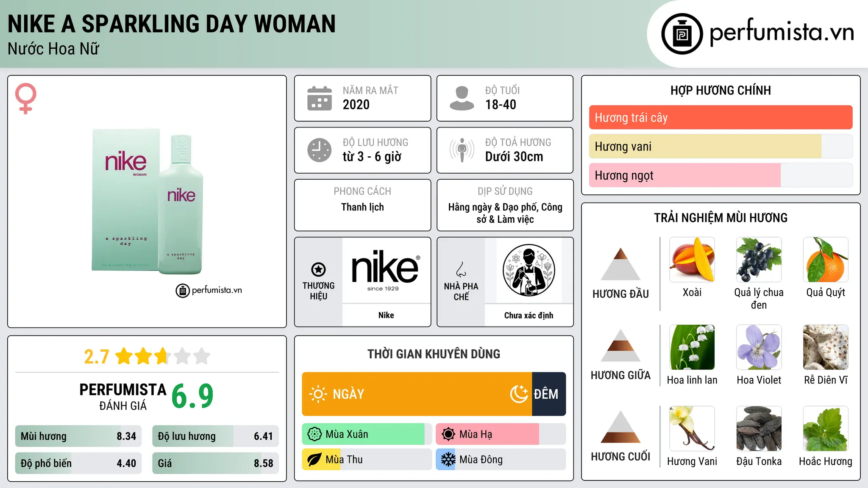Image resolution: width=868 pixels, height=488 pixels.
Task: Click the perfumista.vn header text link
Action: 782,33
